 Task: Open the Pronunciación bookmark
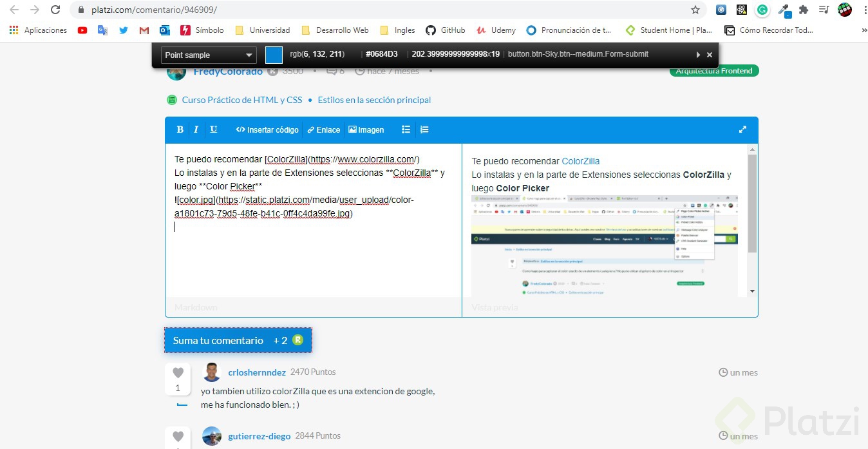(x=569, y=30)
